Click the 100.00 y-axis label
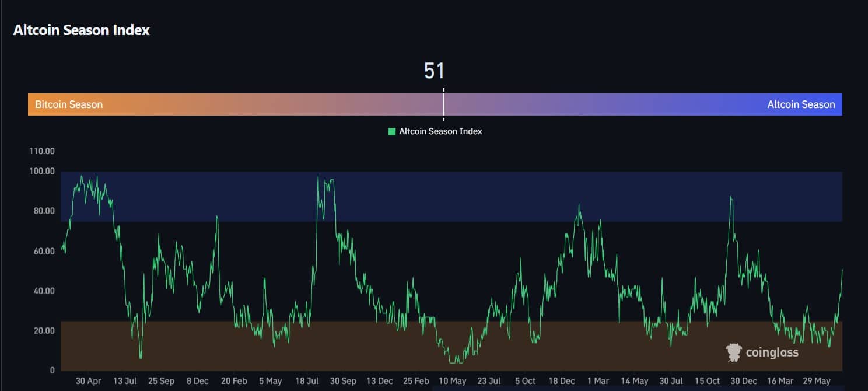This screenshot has width=868, height=391. coord(41,171)
